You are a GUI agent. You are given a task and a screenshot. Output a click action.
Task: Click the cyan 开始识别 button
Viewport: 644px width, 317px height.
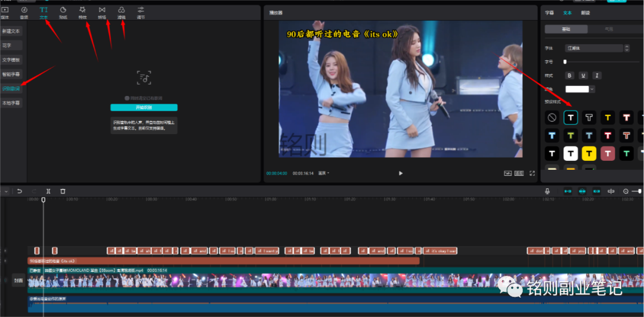[144, 107]
